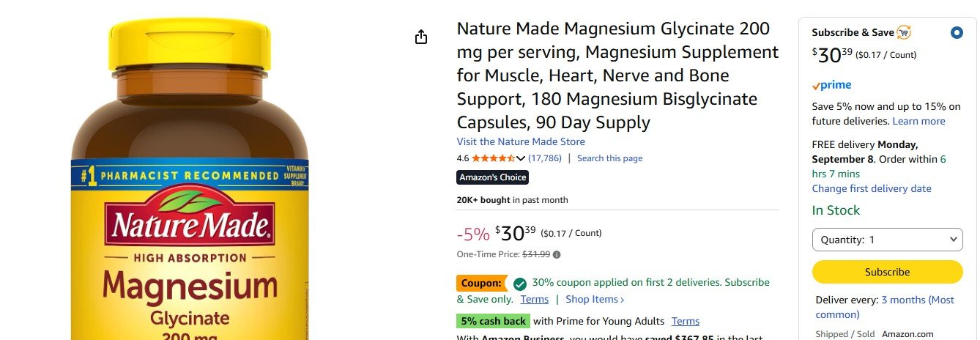The image size is (980, 340).
Task: Select the Subscribe & Save radio button
Action: click(957, 33)
